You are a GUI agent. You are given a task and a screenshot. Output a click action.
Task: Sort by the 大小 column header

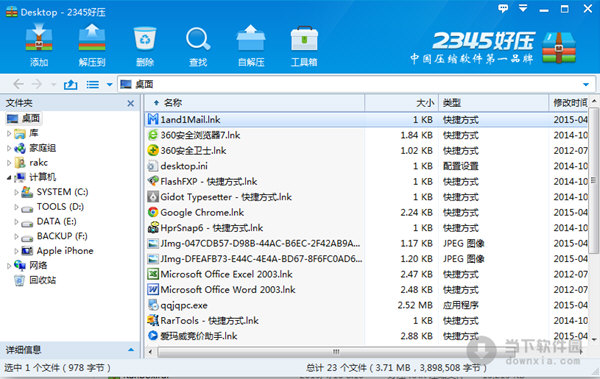[x=402, y=103]
